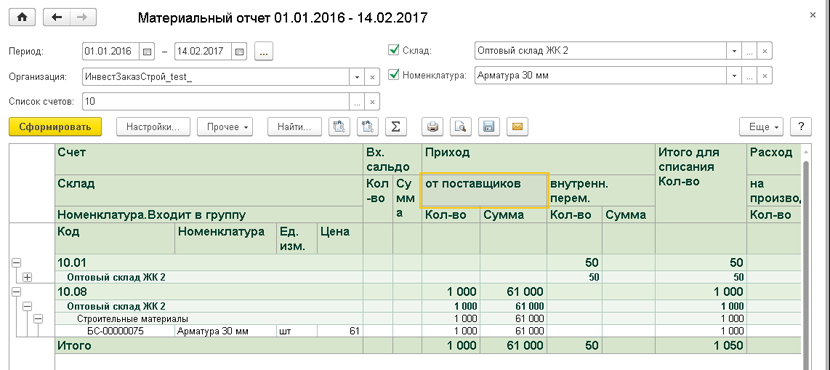The image size is (830, 370).
Task: Select column header Код
Action: click(x=114, y=239)
